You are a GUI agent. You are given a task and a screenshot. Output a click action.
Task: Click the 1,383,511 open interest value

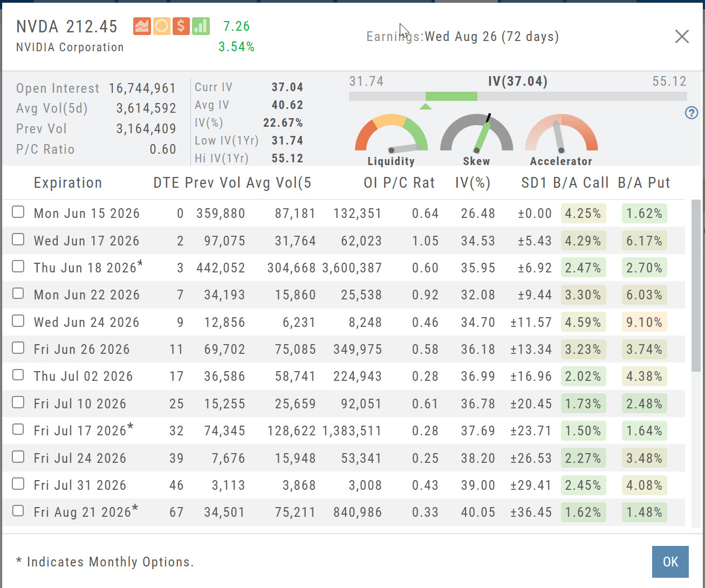[x=352, y=431]
